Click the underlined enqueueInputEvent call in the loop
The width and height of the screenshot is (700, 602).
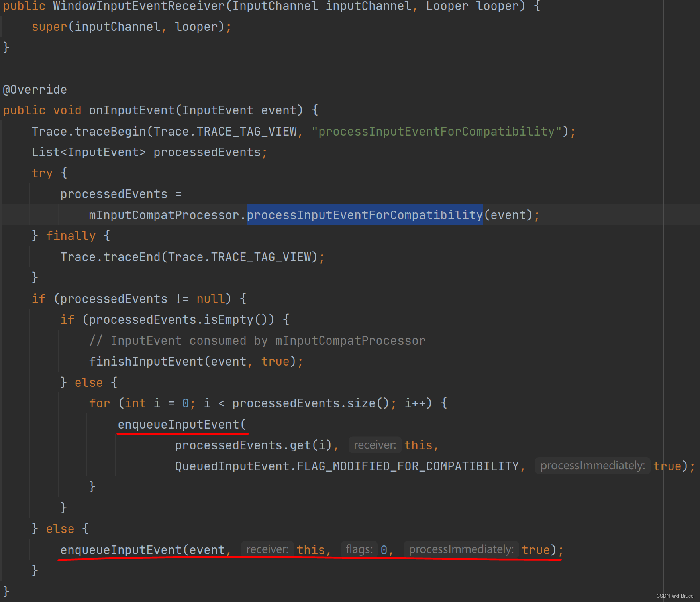(182, 424)
